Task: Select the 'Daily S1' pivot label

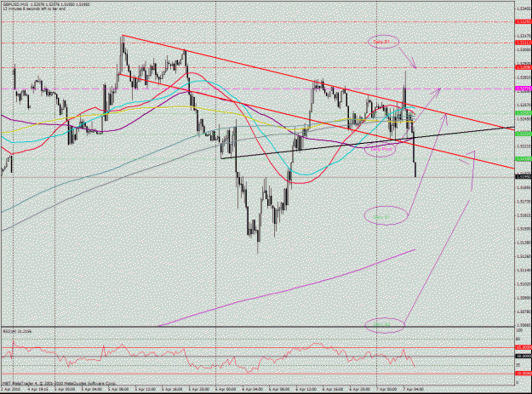Action: 381,217
